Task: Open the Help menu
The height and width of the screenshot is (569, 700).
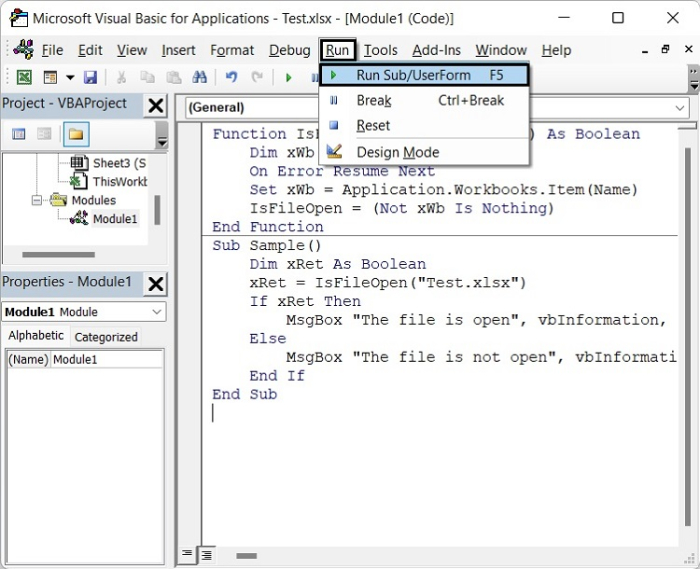Action: tap(556, 50)
